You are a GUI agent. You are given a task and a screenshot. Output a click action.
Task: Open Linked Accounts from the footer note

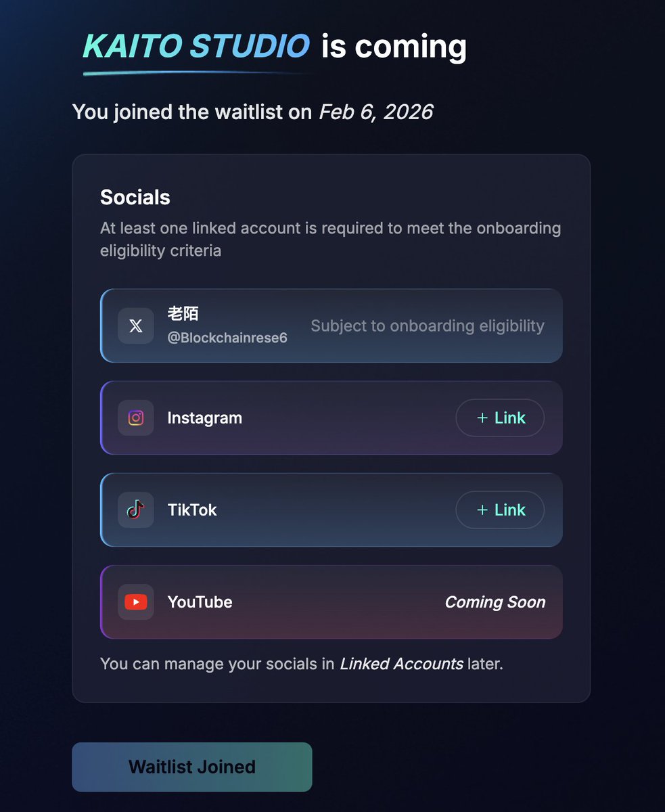click(401, 664)
